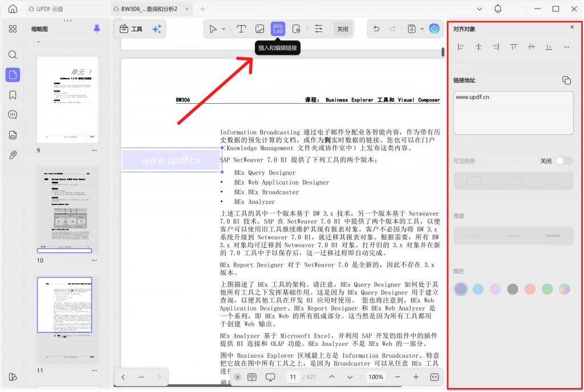Align objects to the right
The width and height of the screenshot is (584, 392).
(x=496, y=47)
